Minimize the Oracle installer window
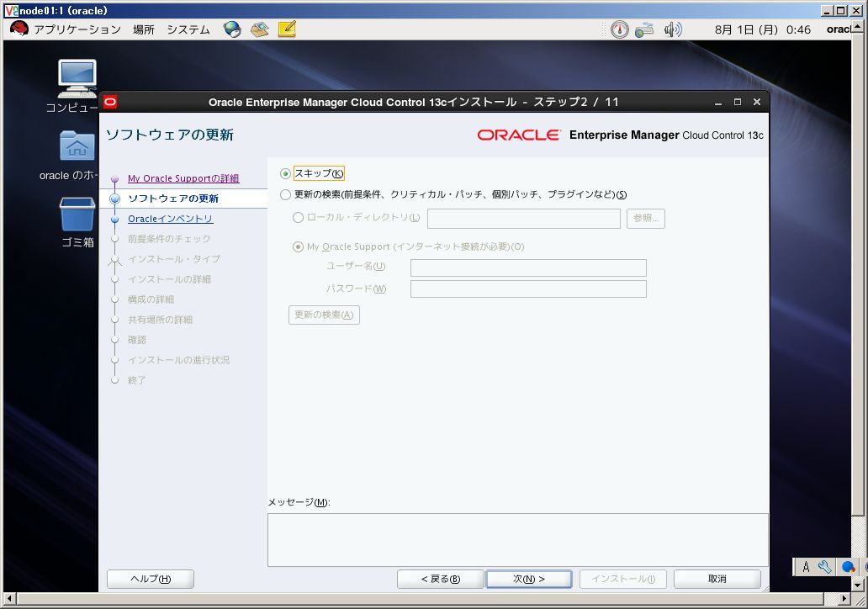Image resolution: width=868 pixels, height=609 pixels. click(718, 103)
